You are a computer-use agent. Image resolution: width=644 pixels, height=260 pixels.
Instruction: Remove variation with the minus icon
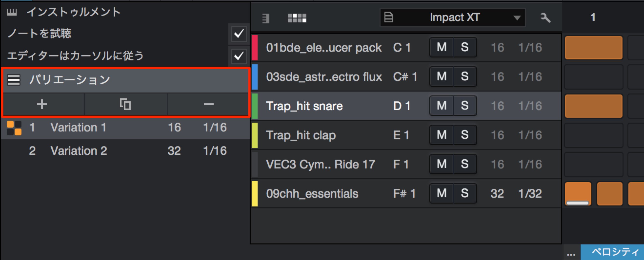point(209,104)
